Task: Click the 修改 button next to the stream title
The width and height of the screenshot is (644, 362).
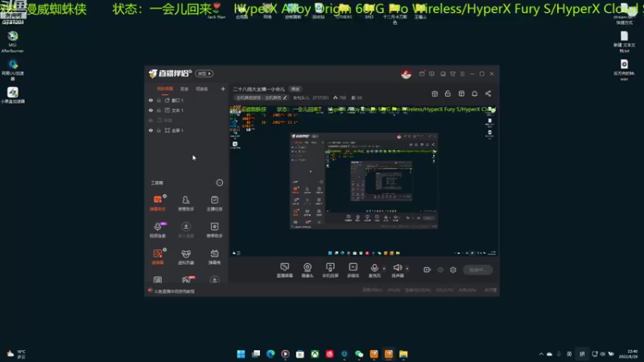Action: pyautogui.click(x=295, y=89)
